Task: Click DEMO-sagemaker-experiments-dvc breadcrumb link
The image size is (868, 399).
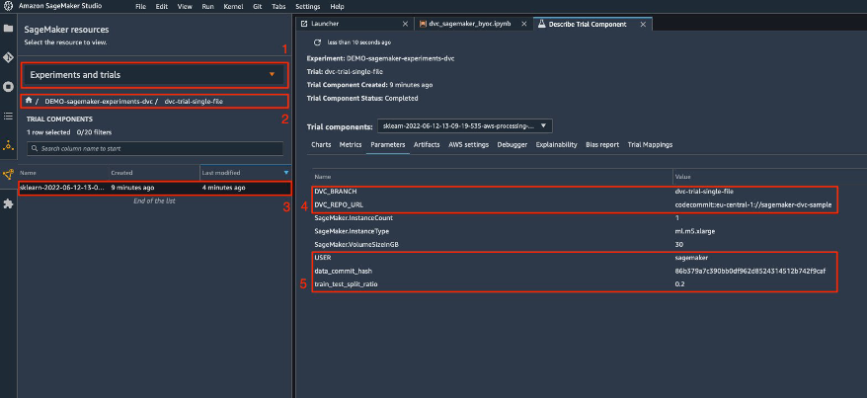Action: coord(99,102)
